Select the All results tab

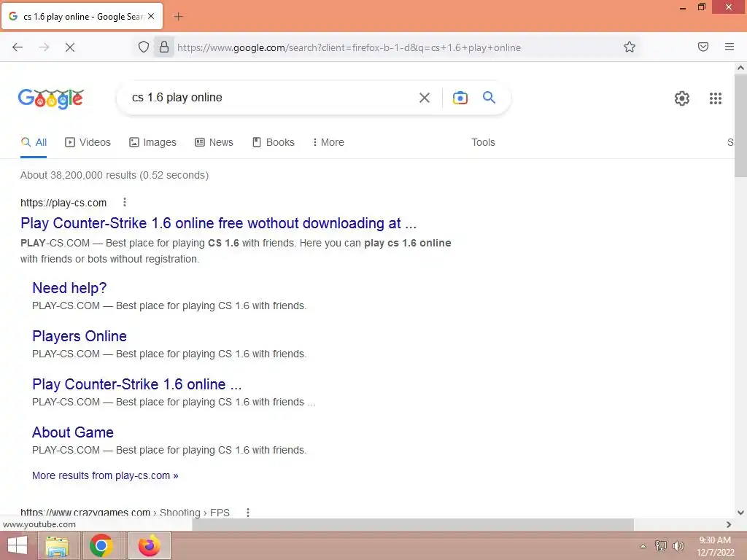pyautogui.click(x=34, y=142)
